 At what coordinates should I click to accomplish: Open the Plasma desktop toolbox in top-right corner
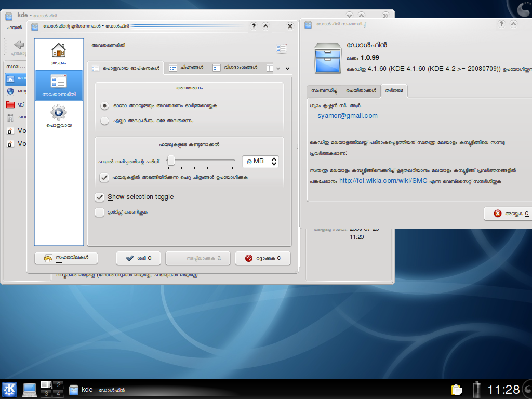tap(523, 8)
